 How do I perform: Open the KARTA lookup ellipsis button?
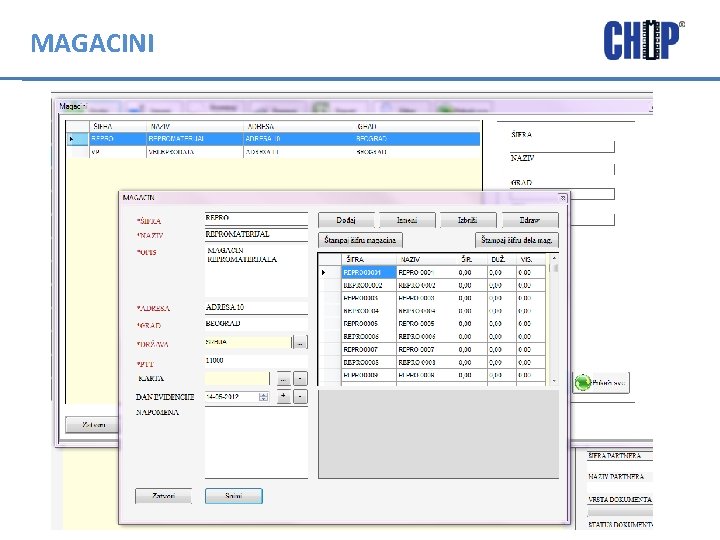pyautogui.click(x=284, y=379)
